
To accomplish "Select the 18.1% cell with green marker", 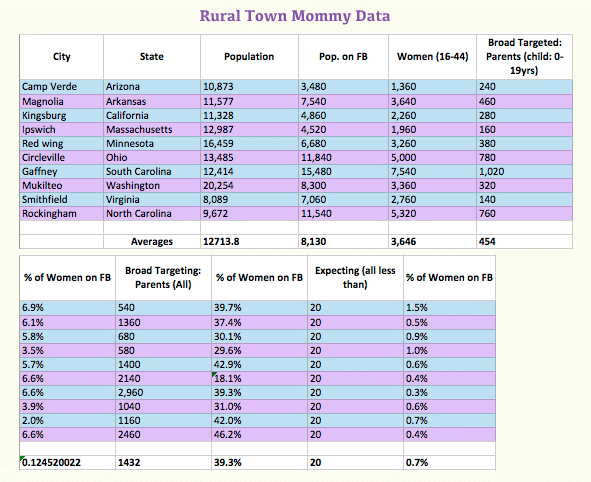I will (259, 378).
